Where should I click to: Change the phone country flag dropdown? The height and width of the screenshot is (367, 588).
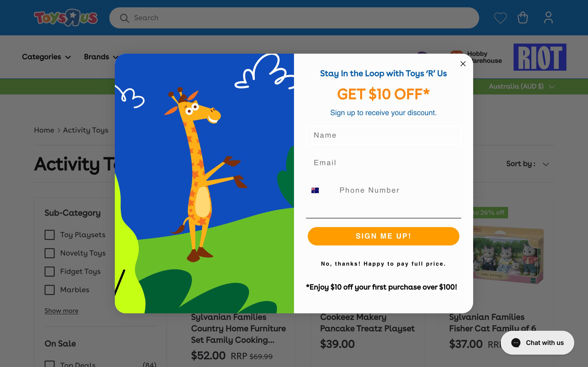pos(315,190)
